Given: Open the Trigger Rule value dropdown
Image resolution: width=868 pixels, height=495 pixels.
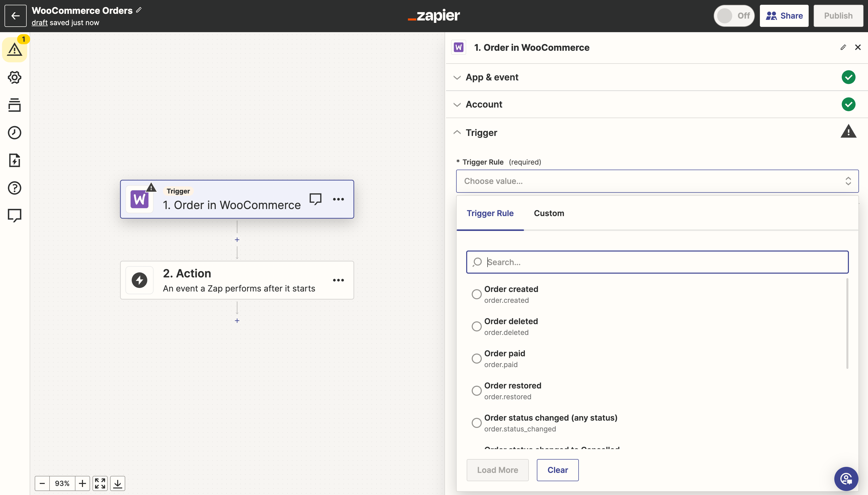Looking at the screenshot, I should click(657, 181).
